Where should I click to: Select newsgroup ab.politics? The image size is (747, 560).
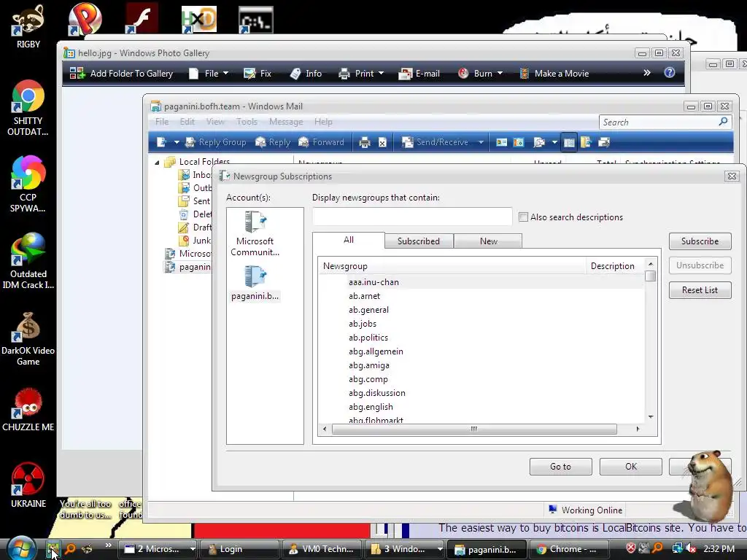coord(368,337)
